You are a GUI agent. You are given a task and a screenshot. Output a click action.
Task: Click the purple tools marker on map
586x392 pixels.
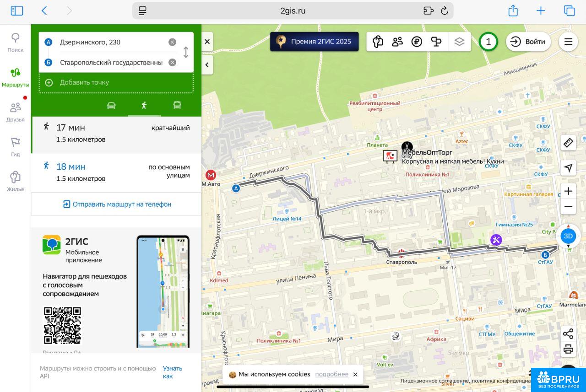pyautogui.click(x=496, y=240)
